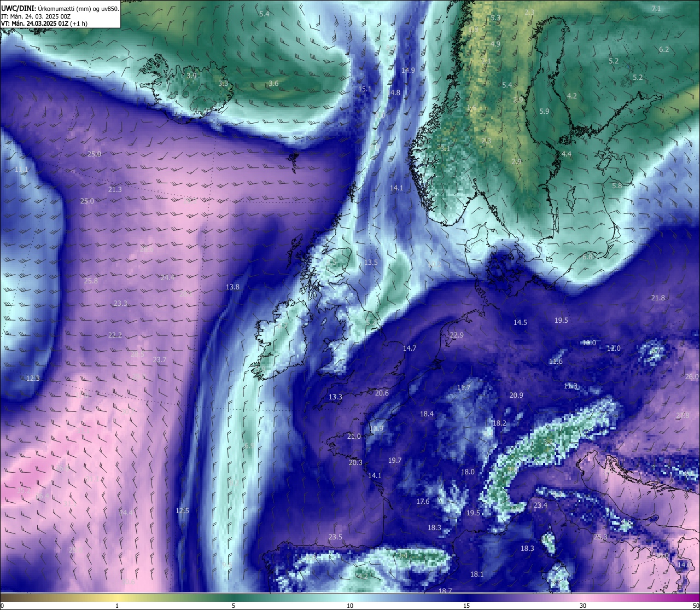Click the 6.2 value on the map

[664, 49]
